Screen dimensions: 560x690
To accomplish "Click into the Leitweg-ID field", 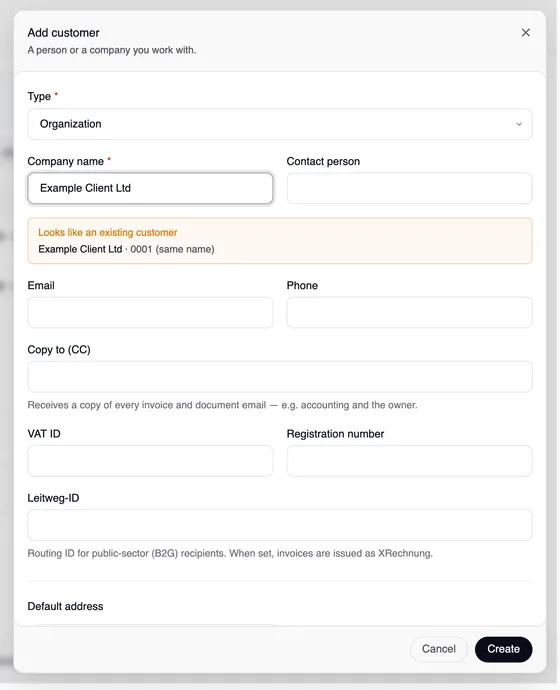I will click(x=280, y=525).
